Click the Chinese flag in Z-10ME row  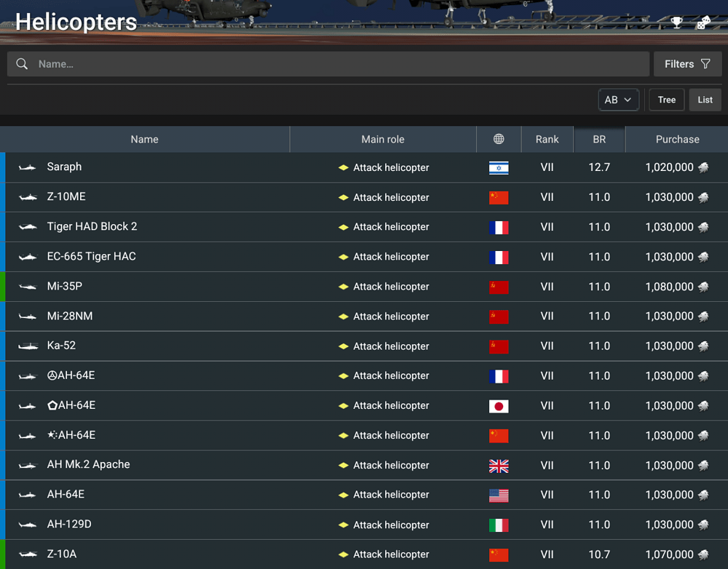point(499,197)
